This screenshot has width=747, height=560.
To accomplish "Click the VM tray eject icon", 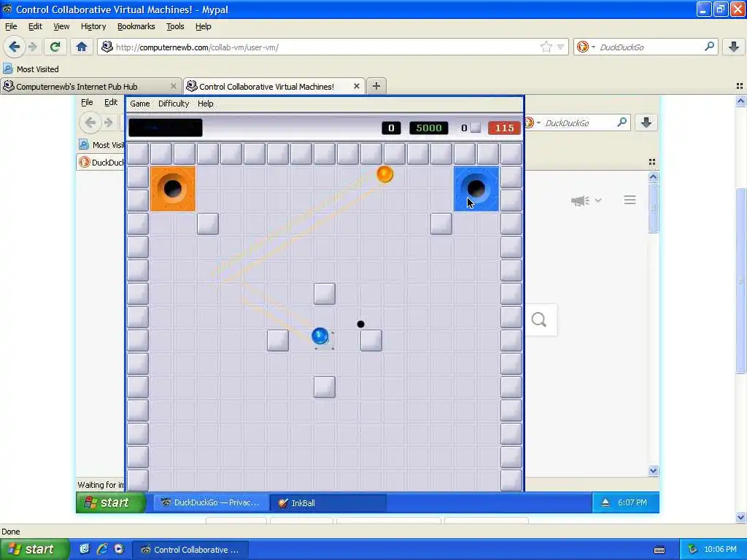I will [605, 502].
